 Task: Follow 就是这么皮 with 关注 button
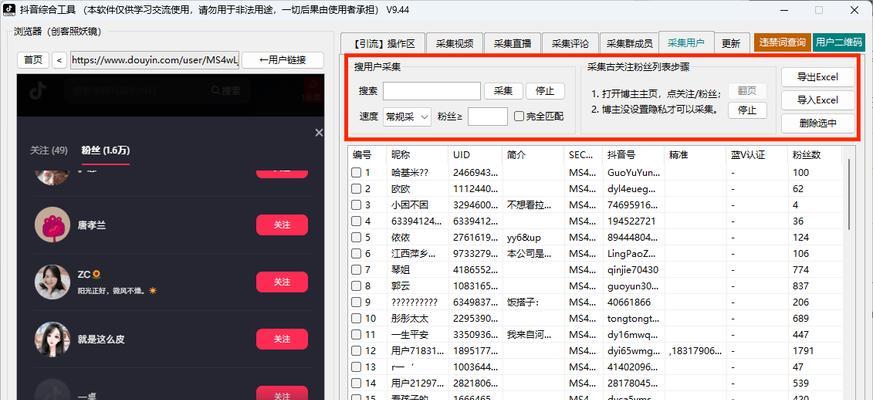(282, 339)
